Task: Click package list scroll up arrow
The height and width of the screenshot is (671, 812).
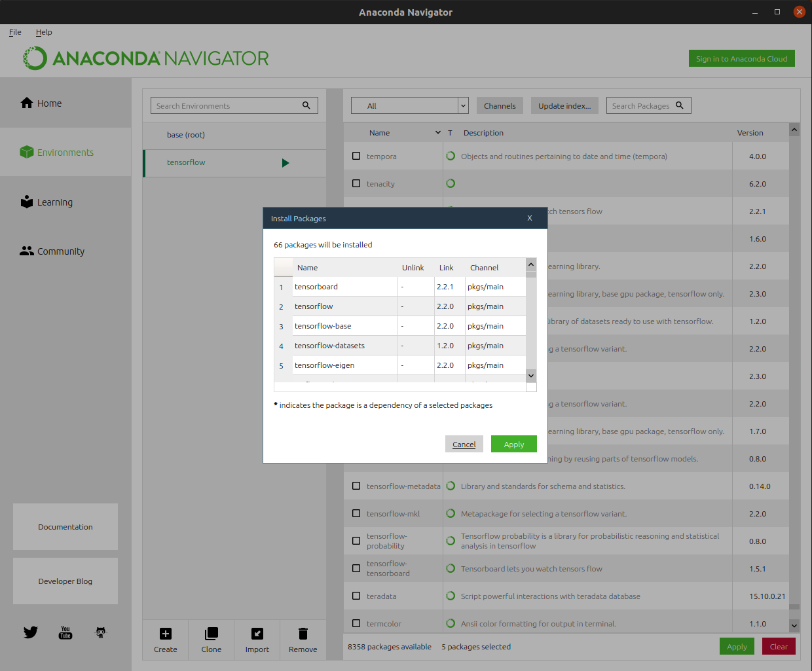Action: point(794,130)
